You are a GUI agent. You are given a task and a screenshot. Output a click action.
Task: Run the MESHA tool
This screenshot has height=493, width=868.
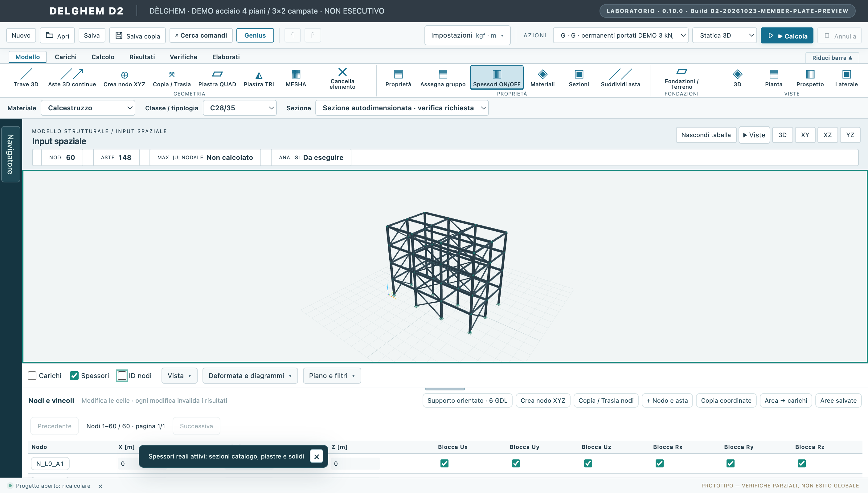pyautogui.click(x=296, y=78)
